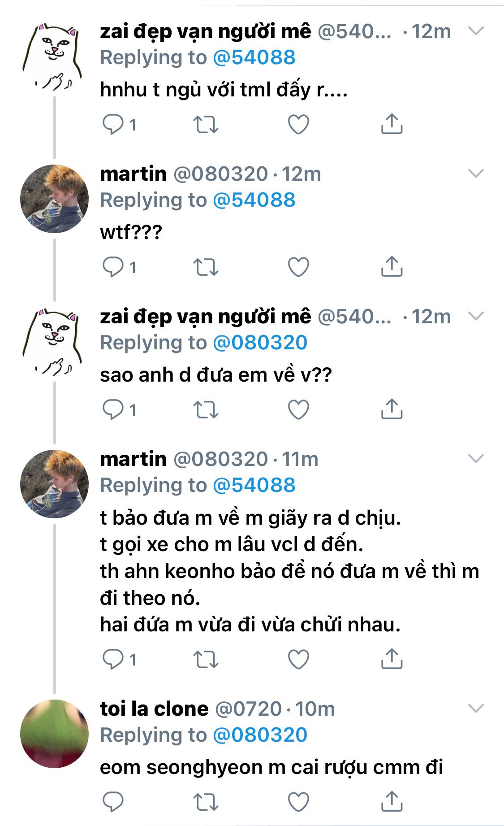Open @54088 link in martin's "wtf???" reply
504x826 pixels.
pos(254,200)
